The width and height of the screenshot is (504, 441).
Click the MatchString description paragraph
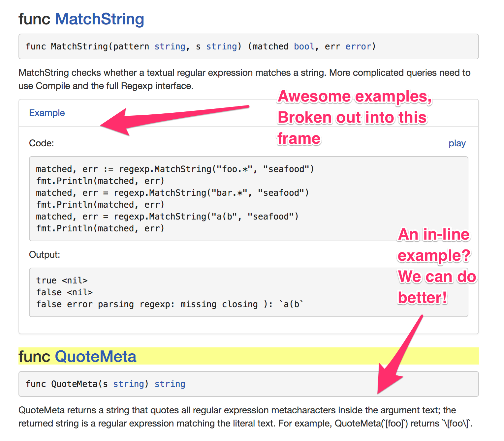(x=244, y=79)
